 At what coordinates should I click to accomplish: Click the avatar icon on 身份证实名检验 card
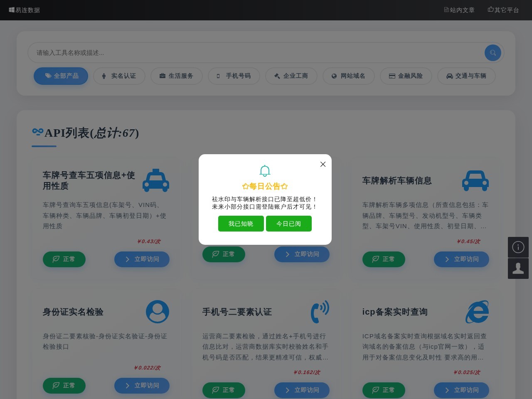pyautogui.click(x=158, y=312)
